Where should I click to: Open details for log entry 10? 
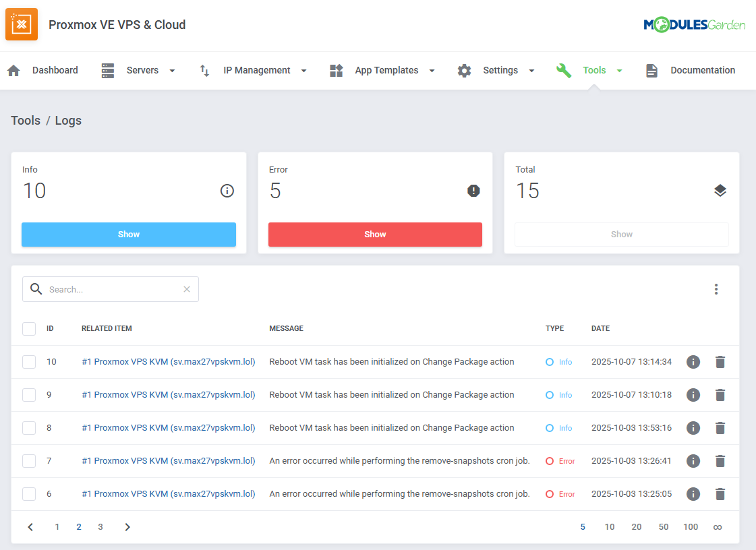coord(693,362)
